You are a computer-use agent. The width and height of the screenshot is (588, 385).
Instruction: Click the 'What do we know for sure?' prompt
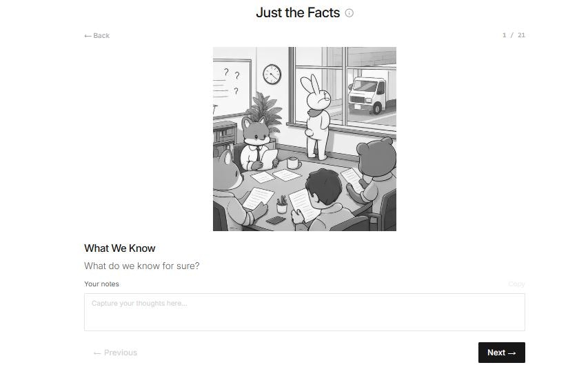[142, 266]
